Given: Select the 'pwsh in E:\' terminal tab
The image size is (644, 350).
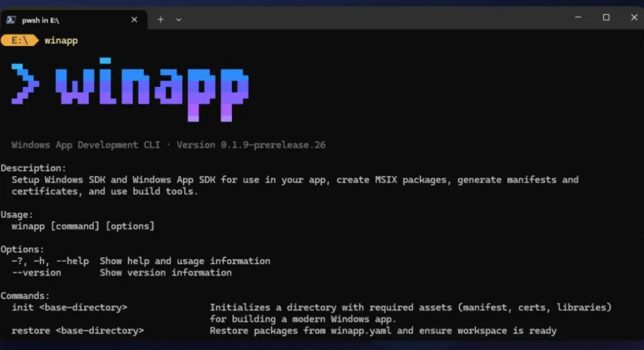Looking at the screenshot, I should tap(74, 20).
